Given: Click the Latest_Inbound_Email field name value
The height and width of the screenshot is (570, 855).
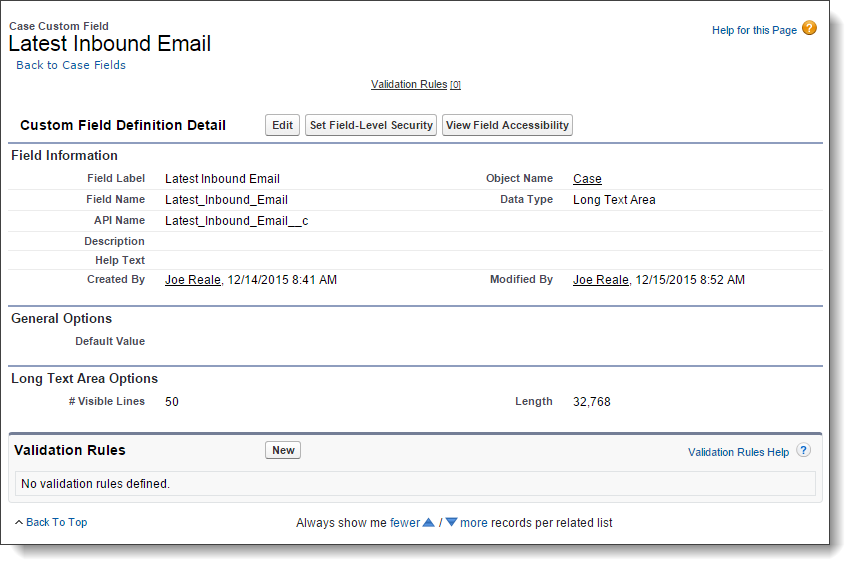Looking at the screenshot, I should [226, 200].
